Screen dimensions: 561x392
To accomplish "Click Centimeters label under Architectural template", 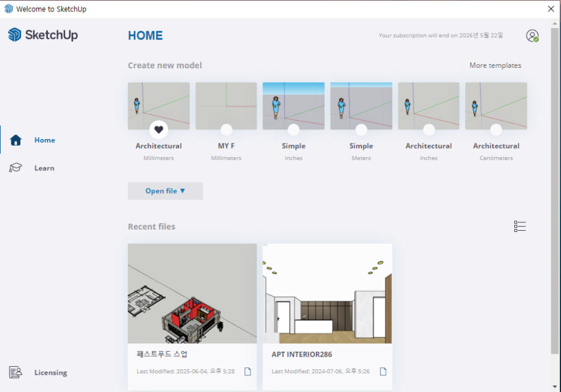I will click(496, 158).
